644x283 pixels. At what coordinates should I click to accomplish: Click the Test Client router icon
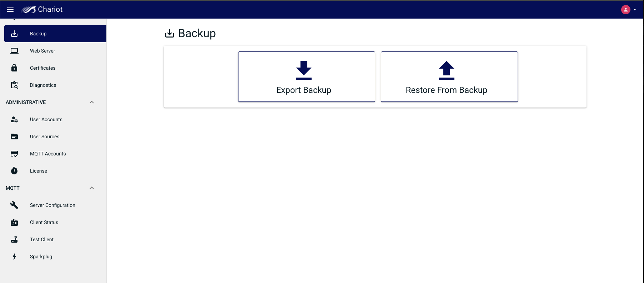pyautogui.click(x=14, y=239)
